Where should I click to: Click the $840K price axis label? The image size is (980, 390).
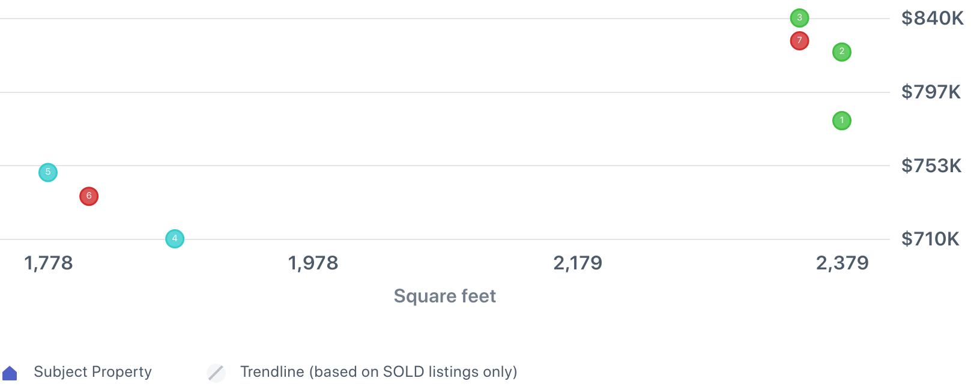click(x=932, y=19)
